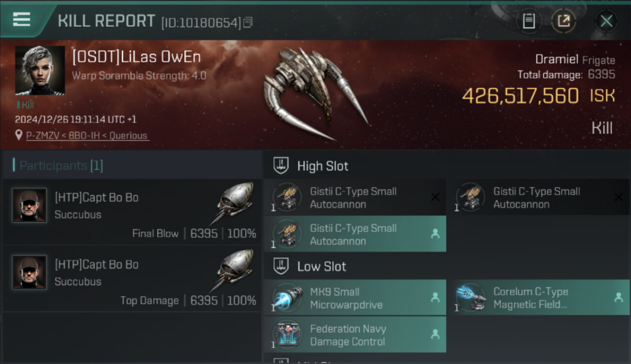The width and height of the screenshot is (631, 364).
Task: Select the Final Blow Capt Bo Bo entry
Action: coord(132,212)
